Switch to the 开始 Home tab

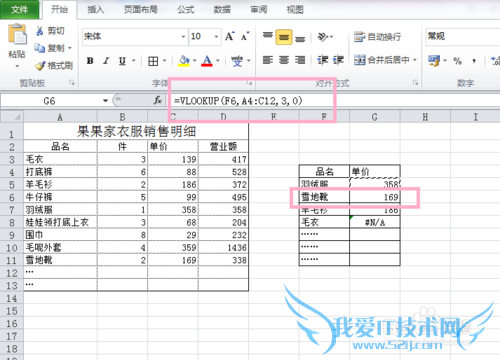tap(59, 9)
